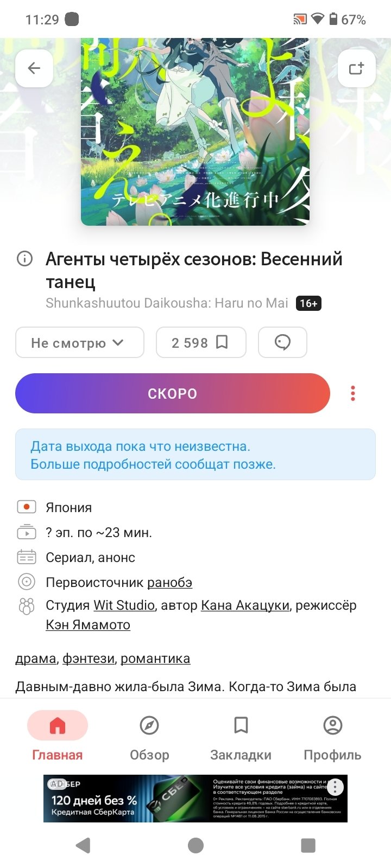Viewport: 391px width, 868px height.
Task: Expand the "Не смотрю" status dropdown
Action: (x=79, y=342)
